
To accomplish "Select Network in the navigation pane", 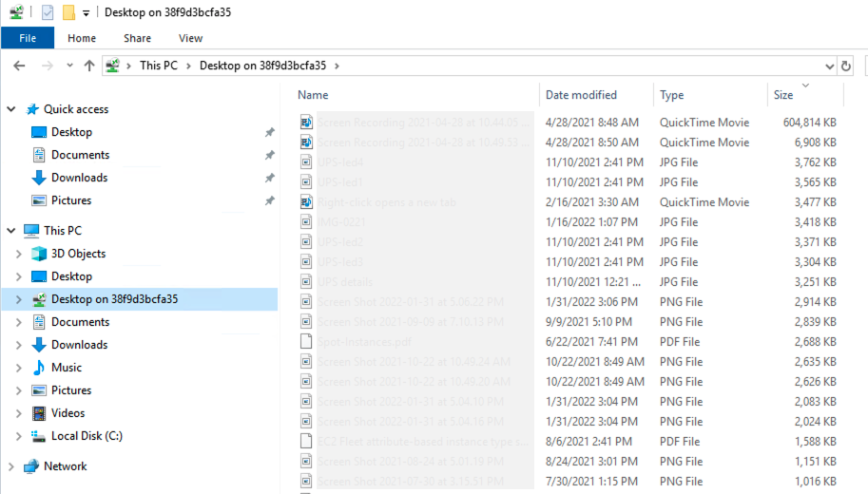I will pyautogui.click(x=65, y=466).
